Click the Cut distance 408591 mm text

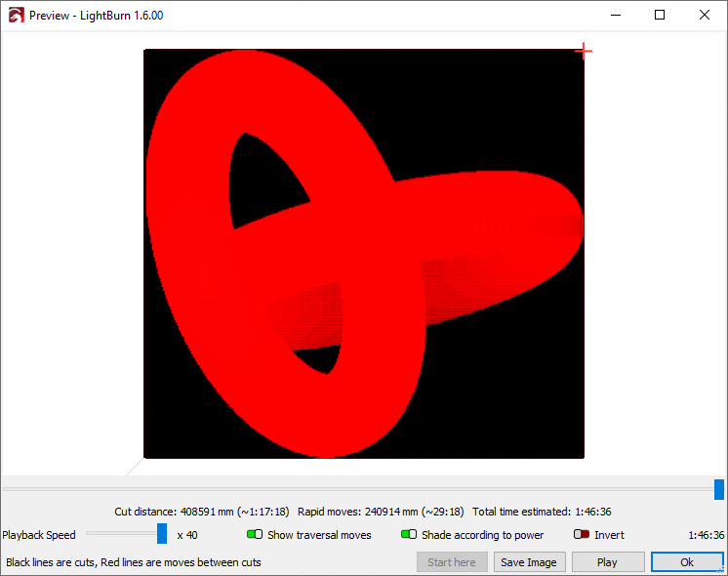tap(201, 512)
